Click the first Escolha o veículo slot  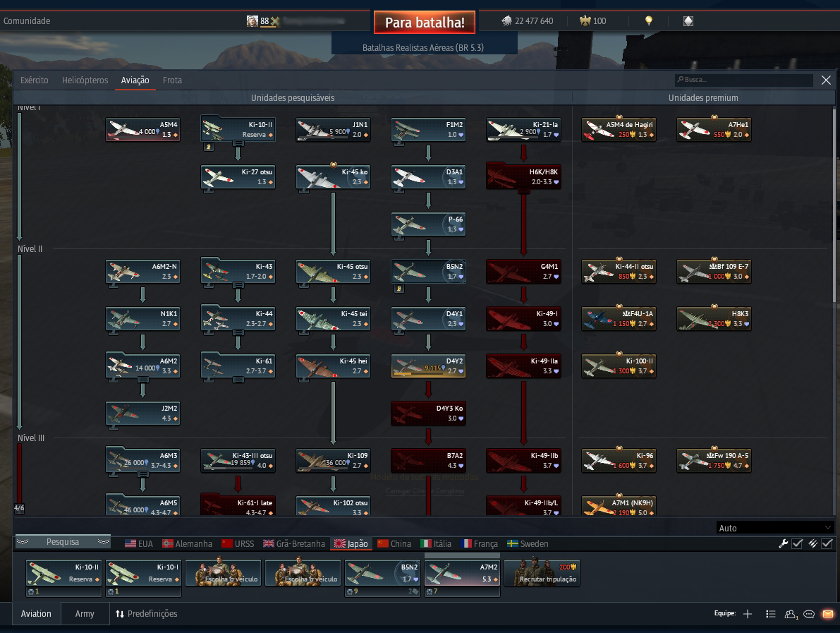[224, 574]
